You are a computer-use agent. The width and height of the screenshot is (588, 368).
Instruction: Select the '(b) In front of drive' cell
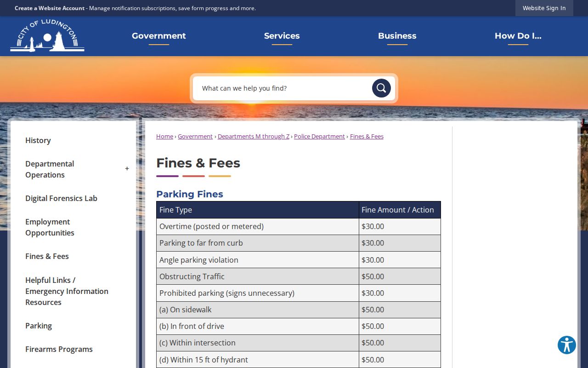[258, 326]
